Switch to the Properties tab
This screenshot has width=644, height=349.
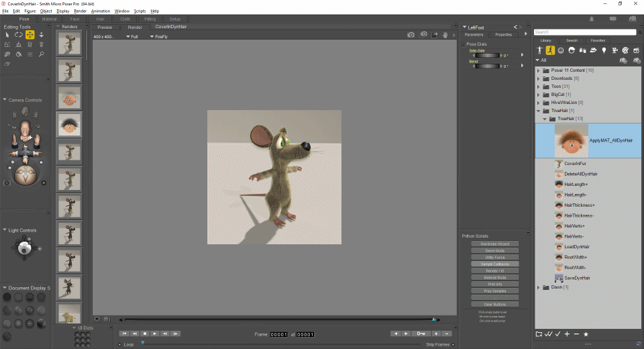pyautogui.click(x=503, y=34)
